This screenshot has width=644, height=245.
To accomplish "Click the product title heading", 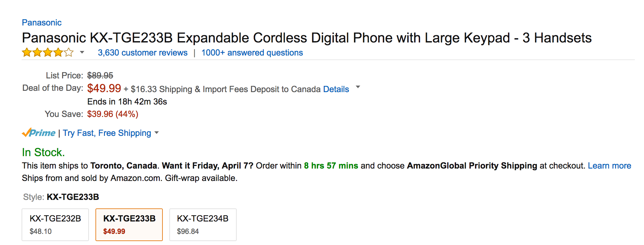I will coord(307,38).
